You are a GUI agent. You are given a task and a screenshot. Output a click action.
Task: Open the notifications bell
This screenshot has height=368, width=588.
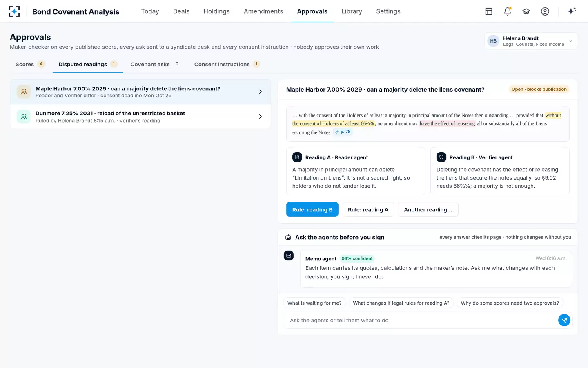pos(508,11)
